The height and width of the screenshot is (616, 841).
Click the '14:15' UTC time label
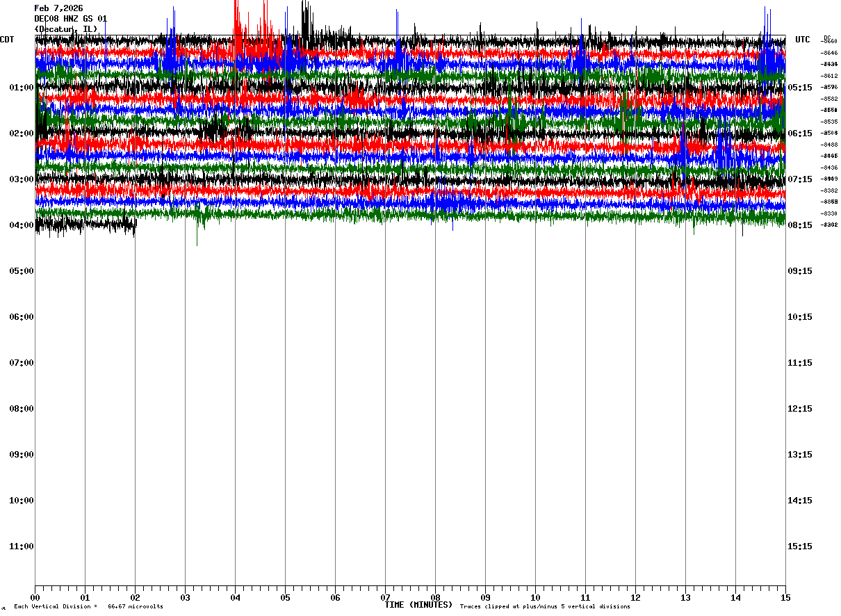pyautogui.click(x=800, y=501)
